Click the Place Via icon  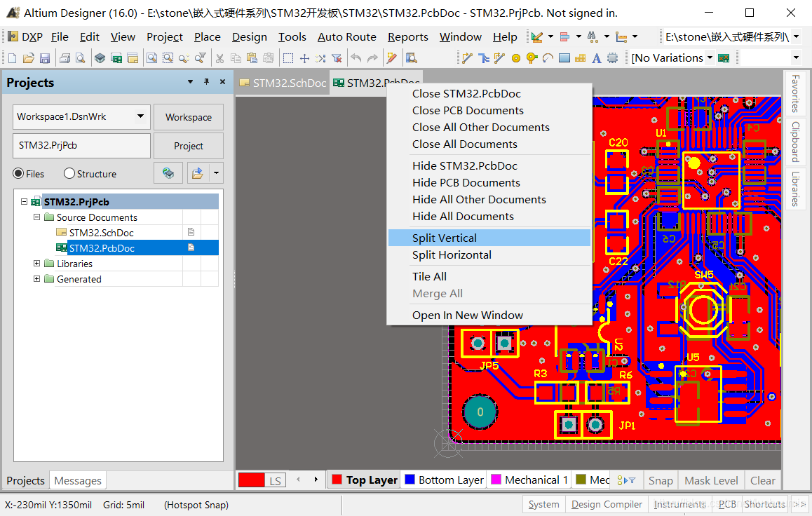(532, 58)
